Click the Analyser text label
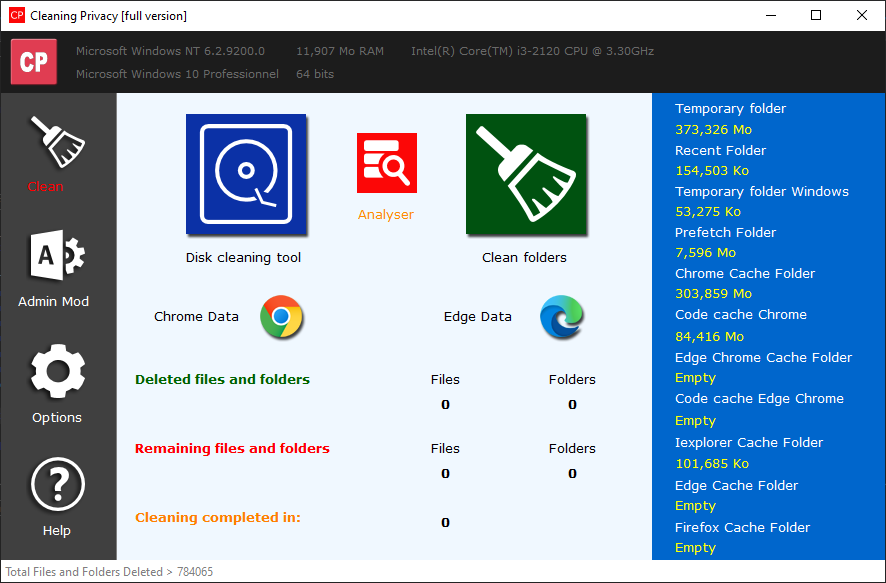The image size is (886, 583). [x=386, y=215]
